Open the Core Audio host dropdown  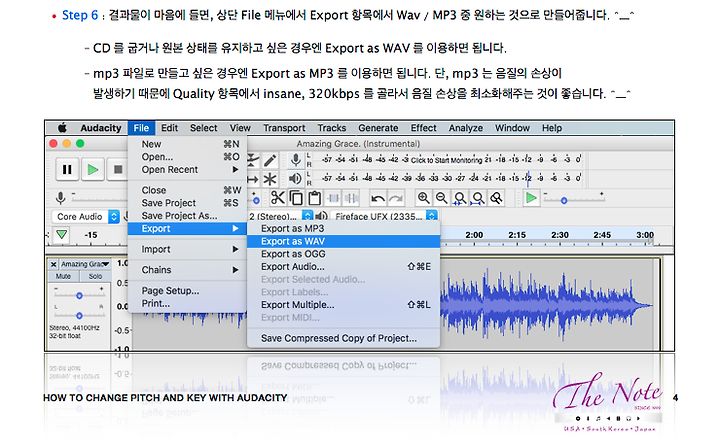coord(85,216)
